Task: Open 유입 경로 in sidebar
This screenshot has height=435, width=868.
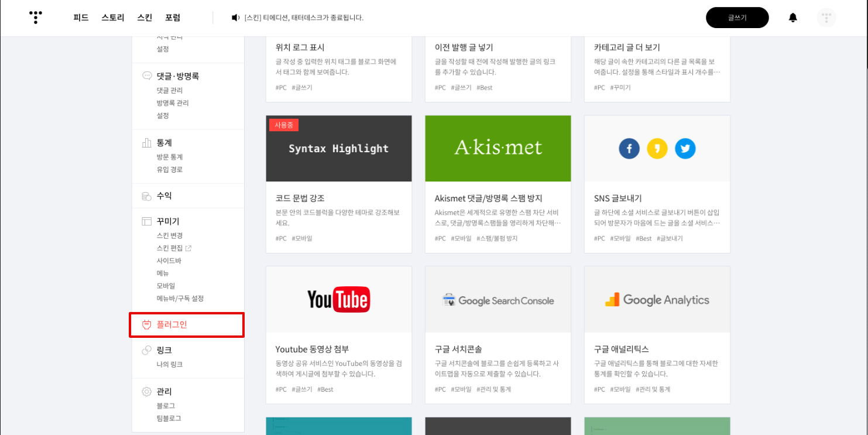Action: pyautogui.click(x=170, y=170)
